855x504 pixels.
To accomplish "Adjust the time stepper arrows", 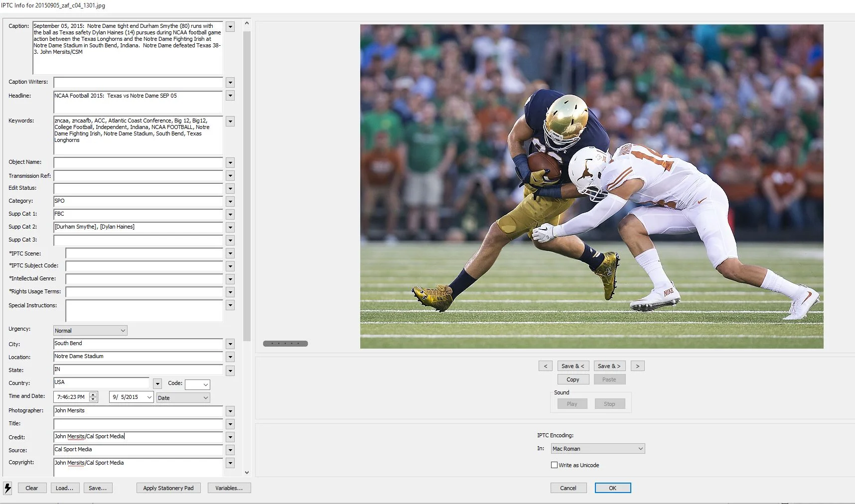I will coord(93,397).
